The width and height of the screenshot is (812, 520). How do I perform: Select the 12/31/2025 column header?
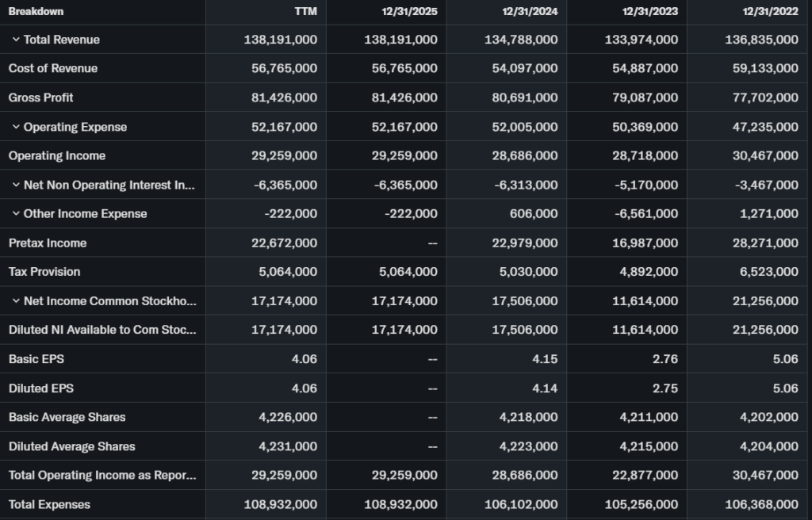[x=409, y=12]
